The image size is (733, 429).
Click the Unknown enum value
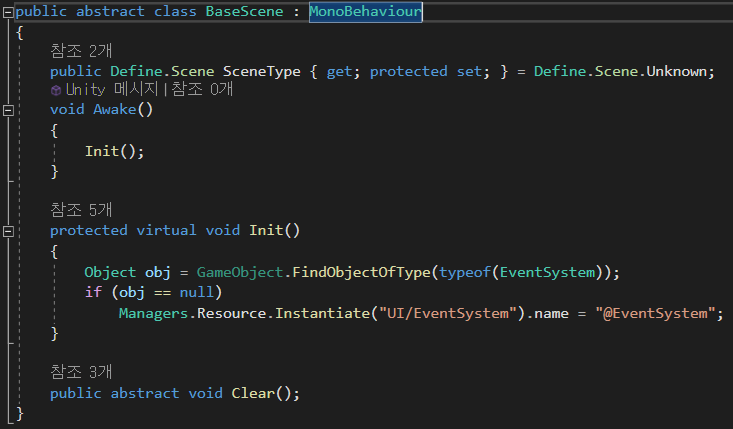(676, 72)
